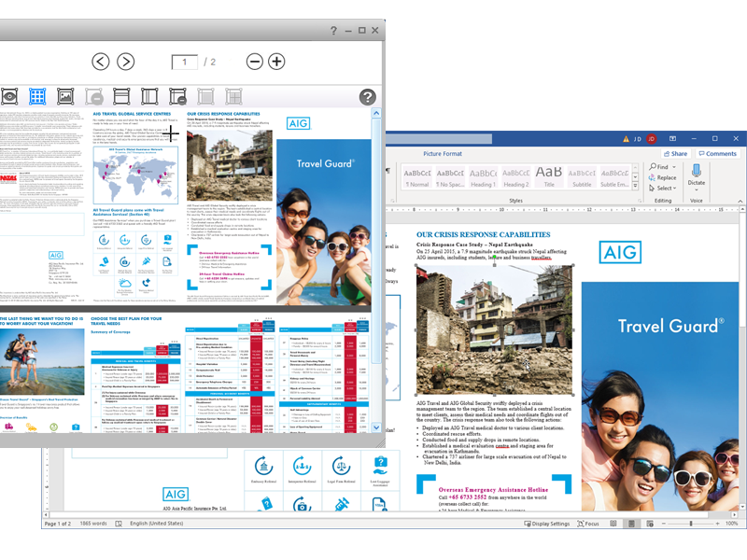The image size is (747, 560).
Task: Click the 100% zoom level
Action: tap(731, 524)
